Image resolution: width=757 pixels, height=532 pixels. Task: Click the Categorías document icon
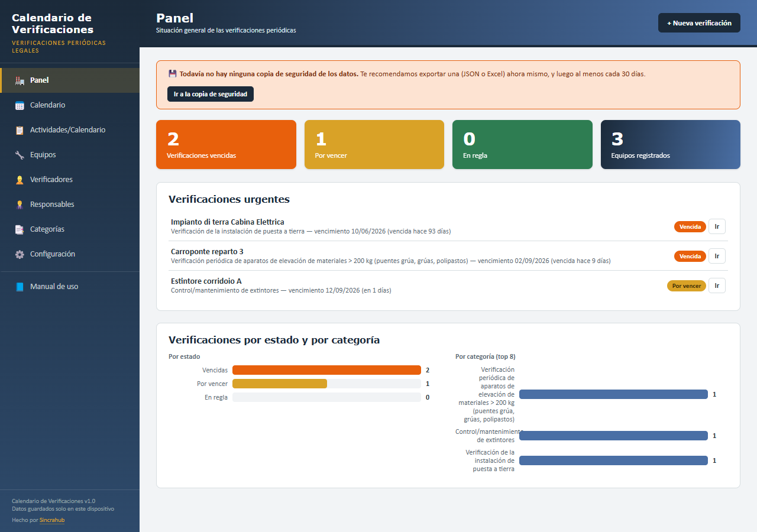[20, 229]
